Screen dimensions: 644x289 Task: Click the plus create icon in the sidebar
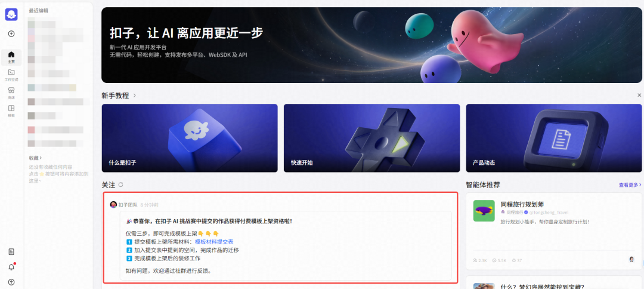(11, 33)
